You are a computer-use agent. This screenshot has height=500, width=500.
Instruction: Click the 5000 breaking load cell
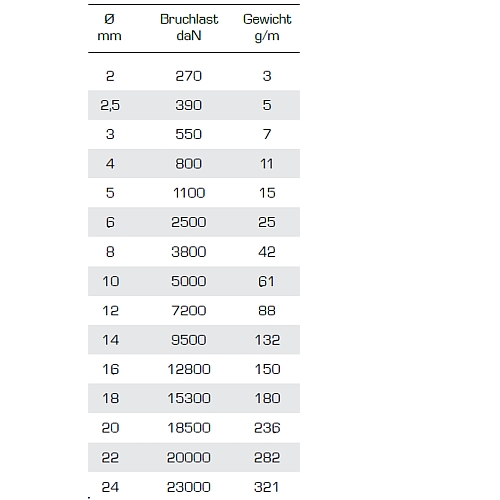point(189,281)
